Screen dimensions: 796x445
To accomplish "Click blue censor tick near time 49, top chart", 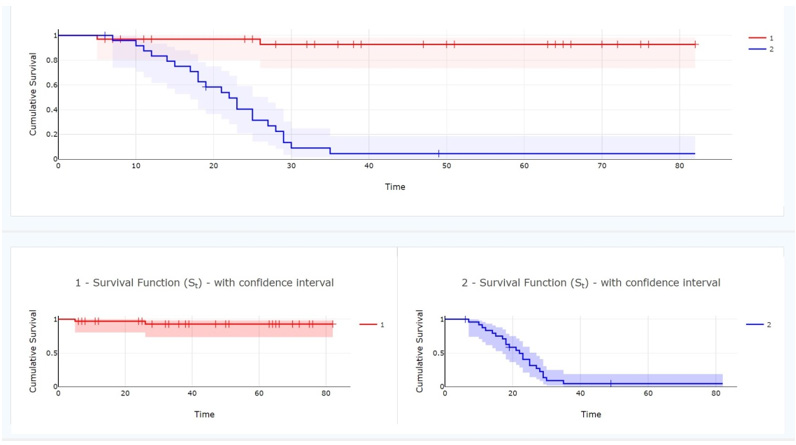I will click(x=438, y=153).
